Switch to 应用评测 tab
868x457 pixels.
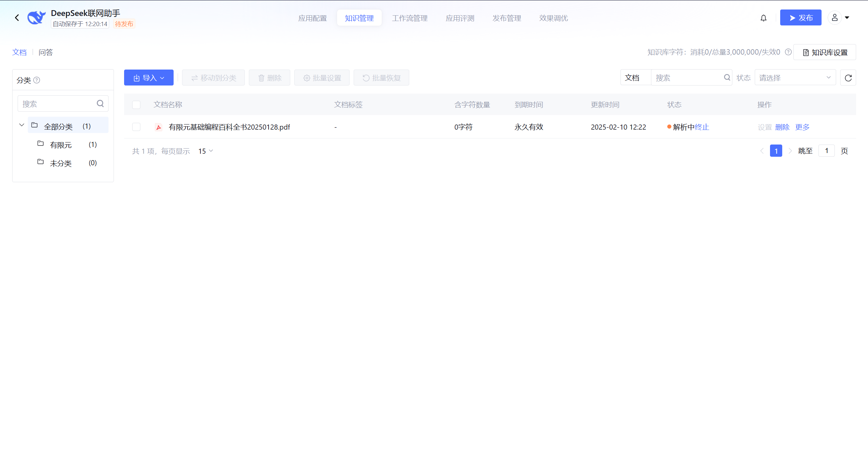[x=460, y=18]
